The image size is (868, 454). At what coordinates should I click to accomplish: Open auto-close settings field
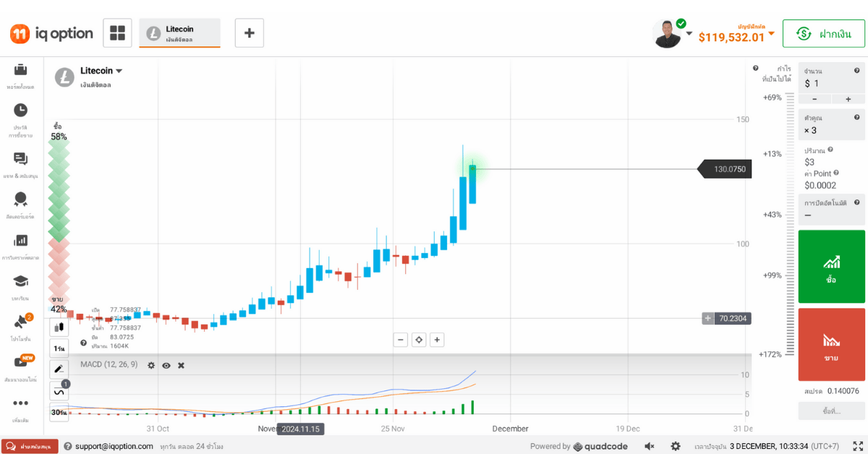tap(831, 210)
